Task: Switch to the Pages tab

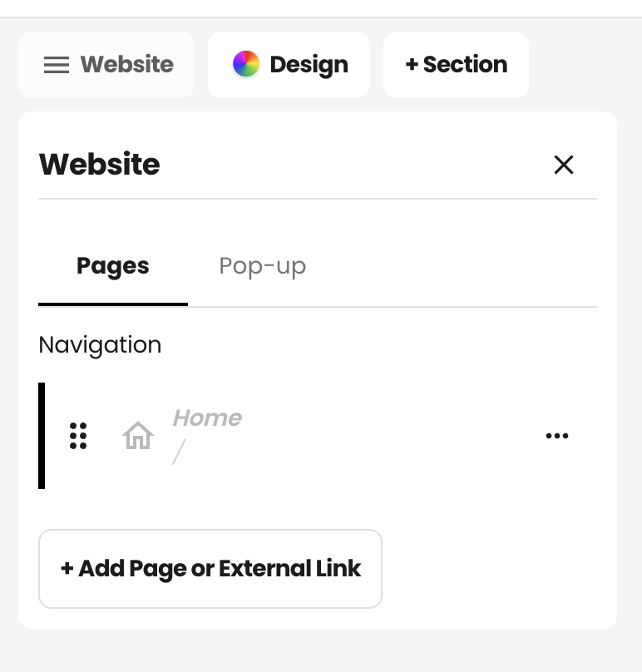Action: [x=113, y=265]
